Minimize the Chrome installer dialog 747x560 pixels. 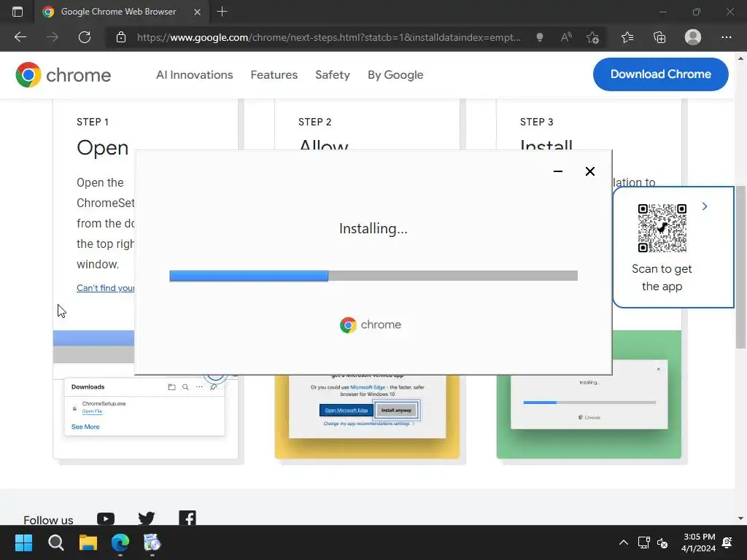tap(558, 171)
